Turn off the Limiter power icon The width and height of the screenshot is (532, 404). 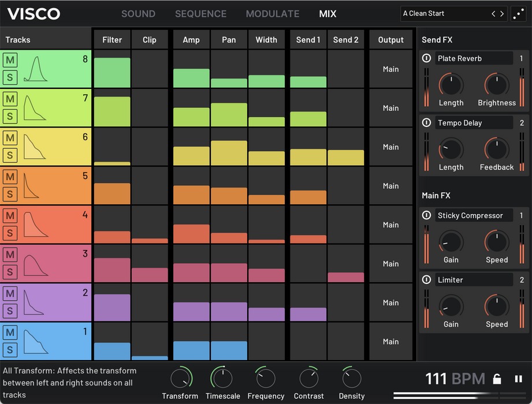(427, 280)
